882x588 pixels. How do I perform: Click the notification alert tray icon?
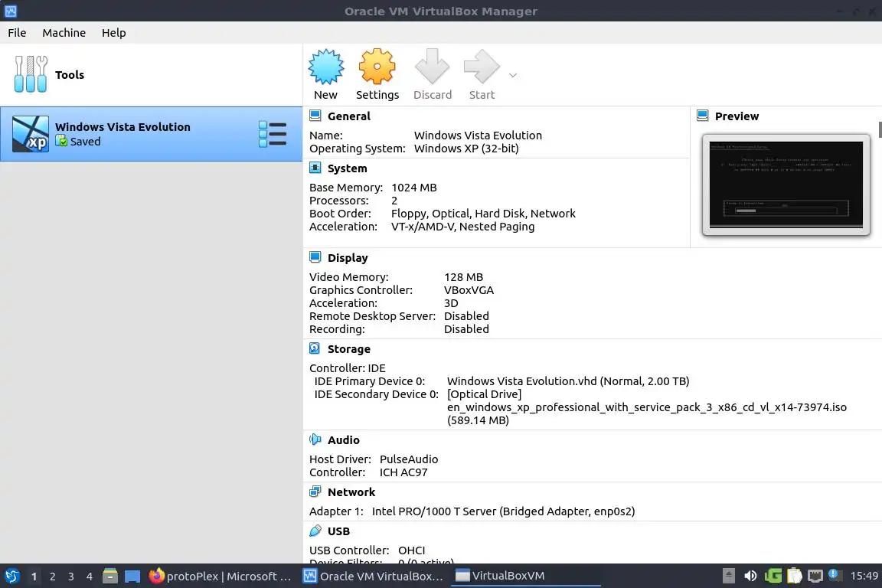pyautogui.click(x=835, y=575)
